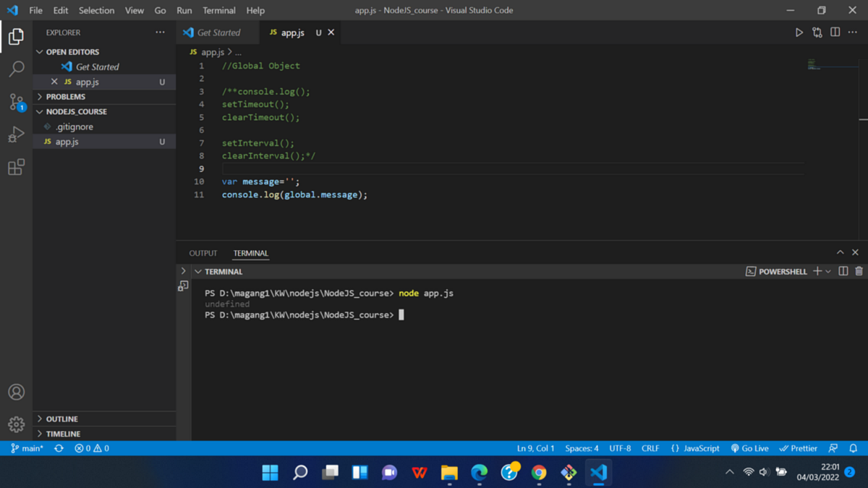Collapse the OPEN EDITORS section
The width and height of the screenshot is (868, 488).
[41, 51]
